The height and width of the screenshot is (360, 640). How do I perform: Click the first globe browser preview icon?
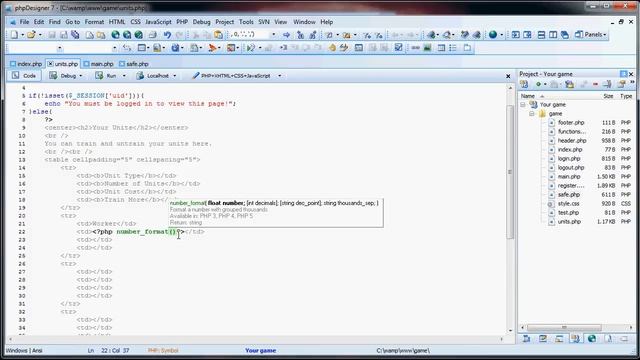[x=116, y=35]
